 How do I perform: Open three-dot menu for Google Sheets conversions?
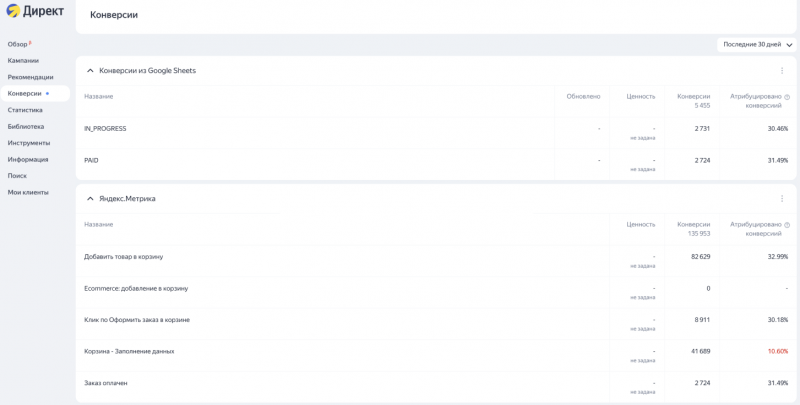pyautogui.click(x=782, y=71)
